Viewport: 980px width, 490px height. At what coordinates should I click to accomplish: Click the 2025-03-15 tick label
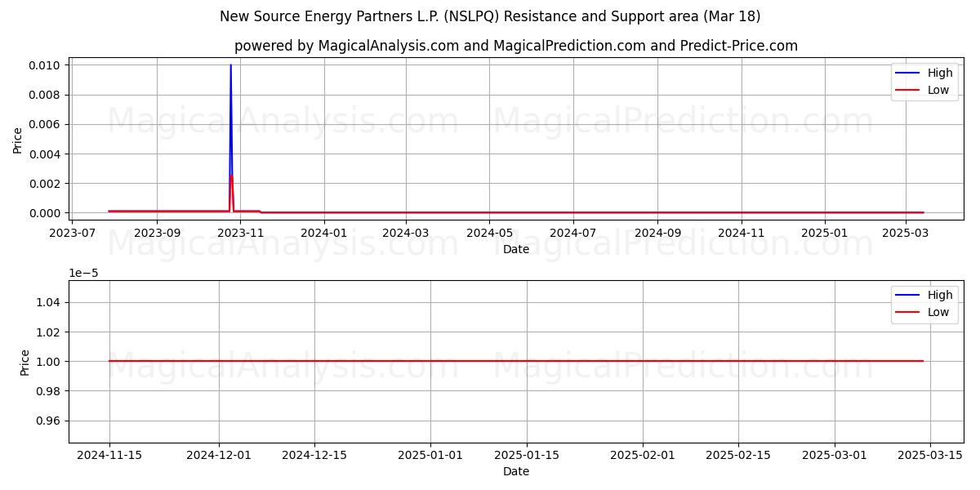point(930,455)
